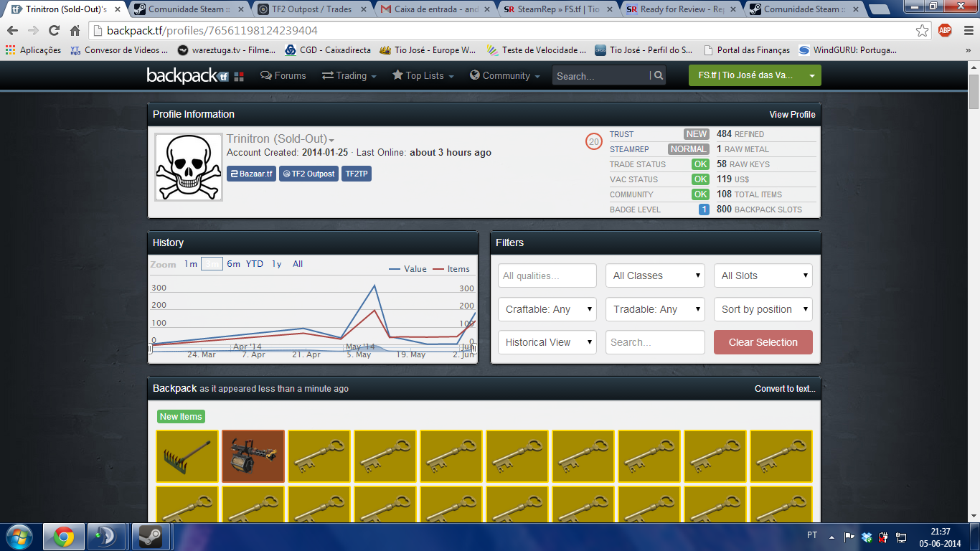The height and width of the screenshot is (551, 980).
Task: Click the Bazaar.tf button
Action: coord(251,174)
